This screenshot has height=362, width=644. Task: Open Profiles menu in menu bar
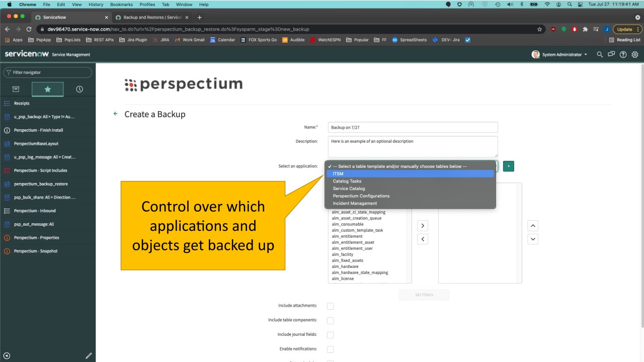point(147,4)
